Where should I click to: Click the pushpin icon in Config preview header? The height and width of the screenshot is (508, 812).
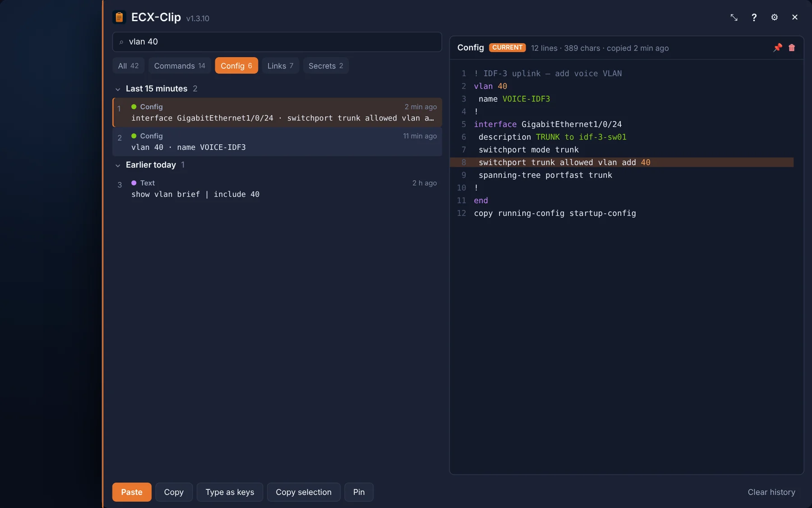(x=778, y=48)
